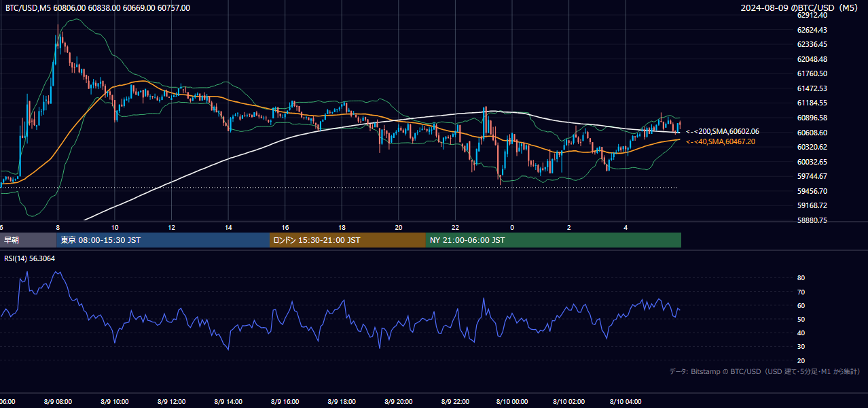Click price axis value 61472.53
The image size is (868, 408).
pyautogui.click(x=812, y=88)
